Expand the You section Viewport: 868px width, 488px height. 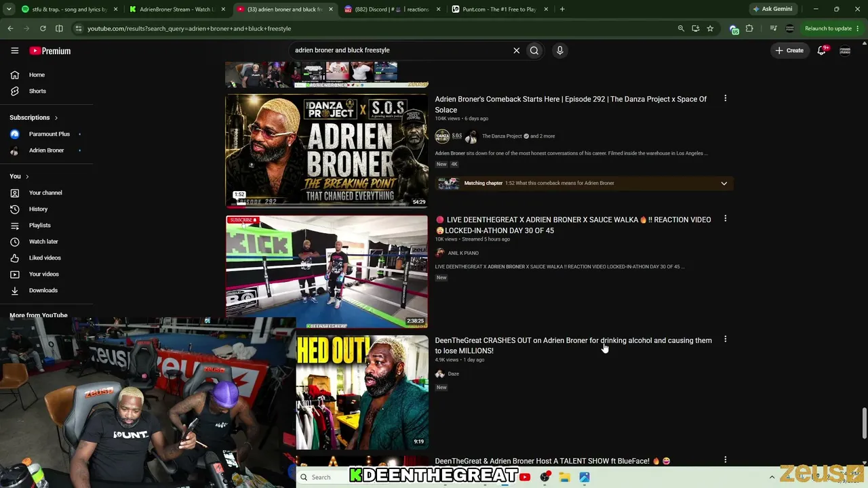point(19,176)
